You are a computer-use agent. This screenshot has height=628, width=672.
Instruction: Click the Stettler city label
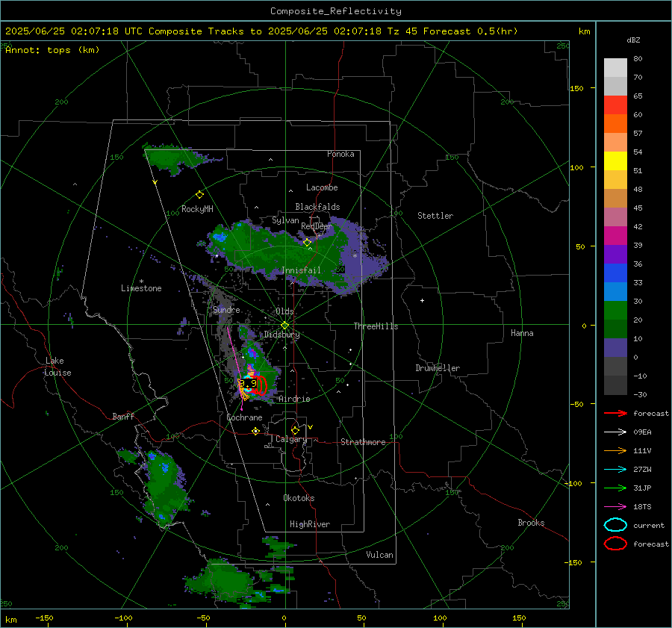click(435, 216)
